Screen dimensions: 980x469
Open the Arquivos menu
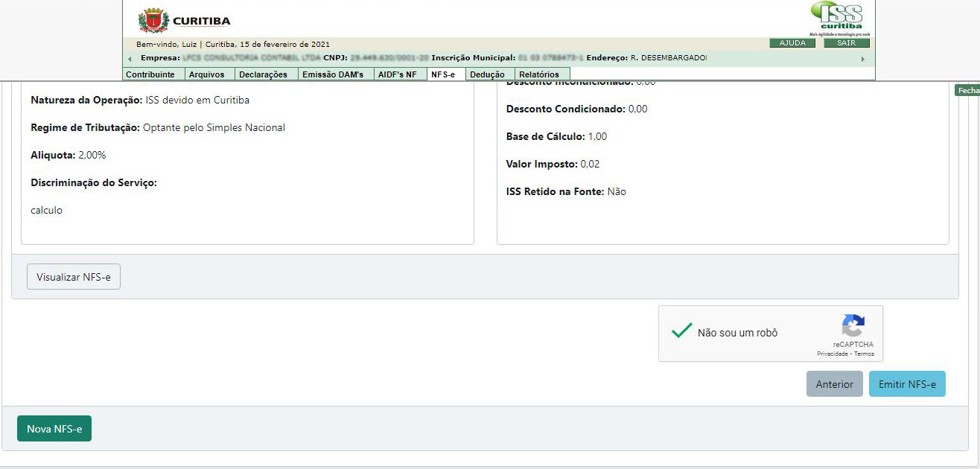(x=206, y=74)
